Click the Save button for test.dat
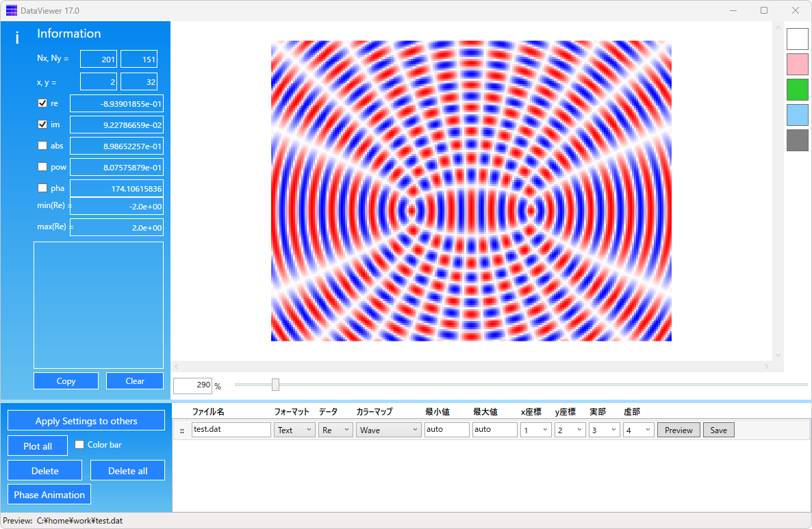This screenshot has height=529, width=812. pyautogui.click(x=718, y=430)
